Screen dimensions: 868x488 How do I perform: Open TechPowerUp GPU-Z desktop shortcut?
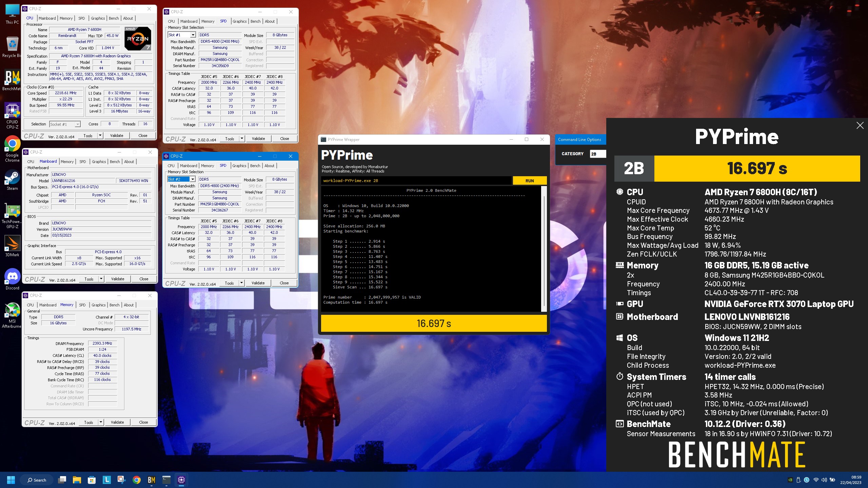point(12,216)
